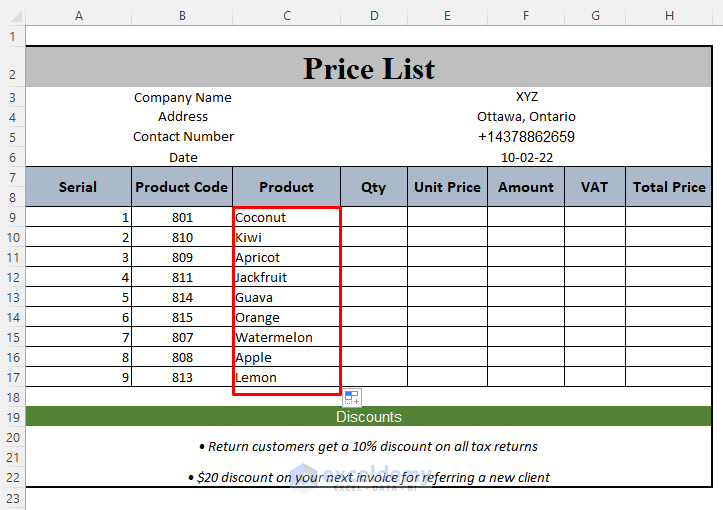
Task: Click the Date label cell
Action: [183, 157]
